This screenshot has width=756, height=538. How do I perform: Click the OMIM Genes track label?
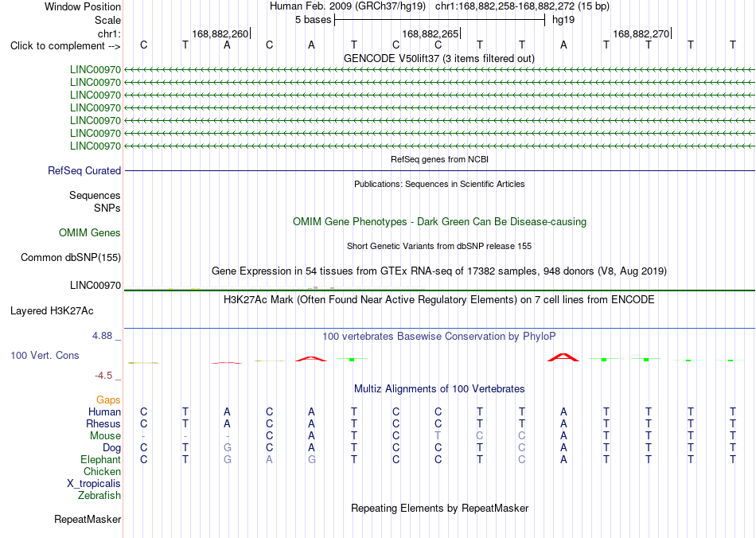tap(90, 233)
